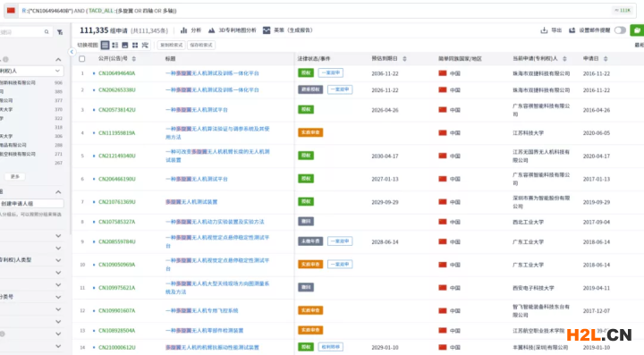Expand the filter section just below 专利权人类型
The image size is (644, 355).
pyautogui.click(x=58, y=273)
